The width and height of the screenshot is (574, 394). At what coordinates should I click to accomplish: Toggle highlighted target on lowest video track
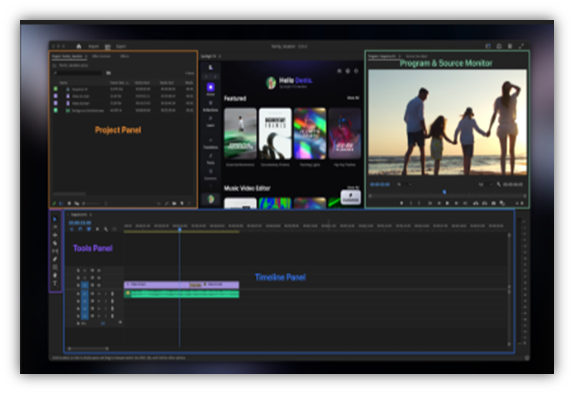85,285
